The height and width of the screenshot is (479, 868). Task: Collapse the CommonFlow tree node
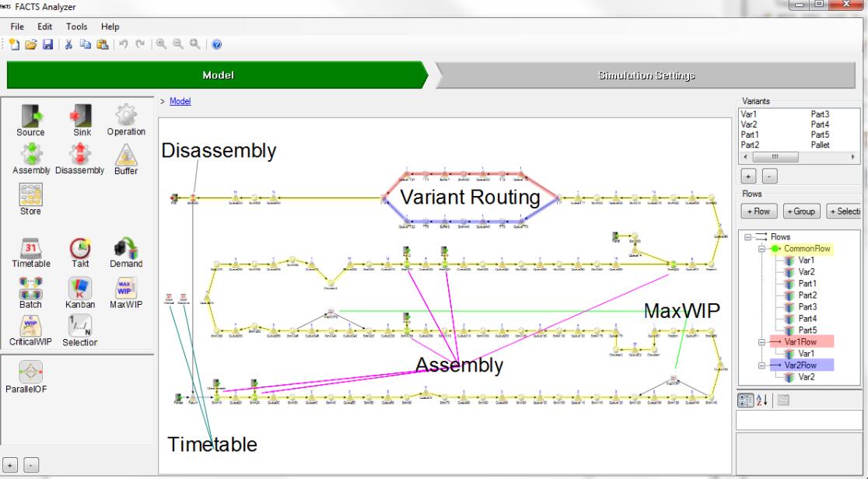[x=761, y=249]
